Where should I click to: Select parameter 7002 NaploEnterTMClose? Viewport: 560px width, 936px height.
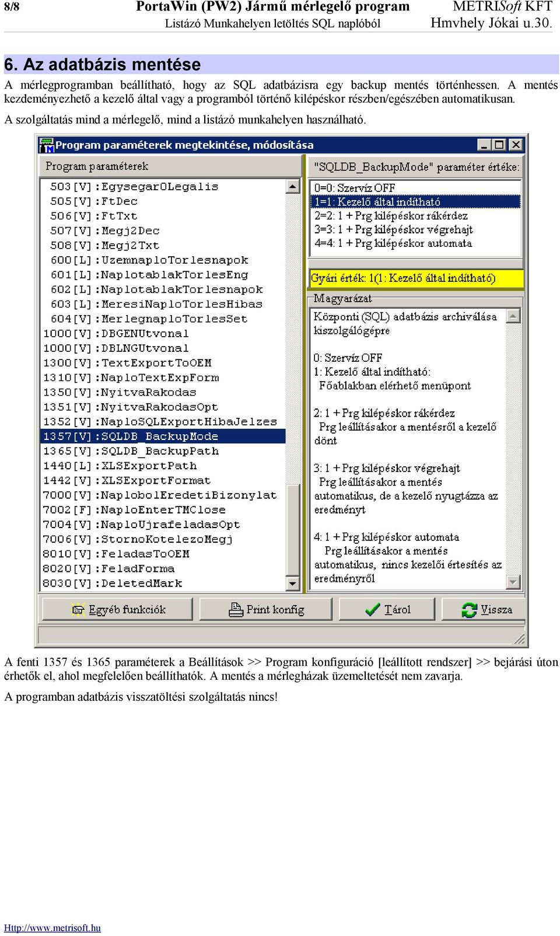coord(163,510)
